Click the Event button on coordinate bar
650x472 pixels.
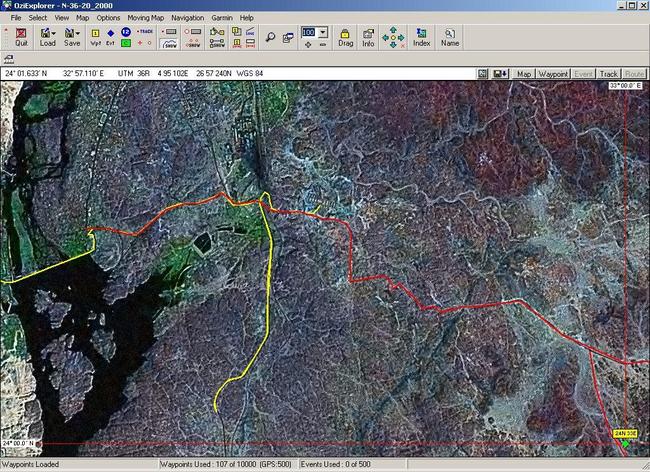[583, 74]
